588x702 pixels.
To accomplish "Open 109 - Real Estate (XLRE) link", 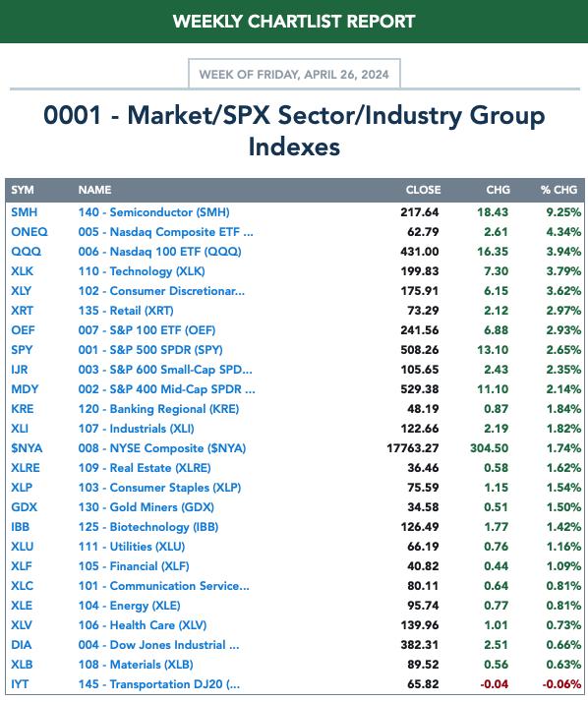I will (x=145, y=468).
